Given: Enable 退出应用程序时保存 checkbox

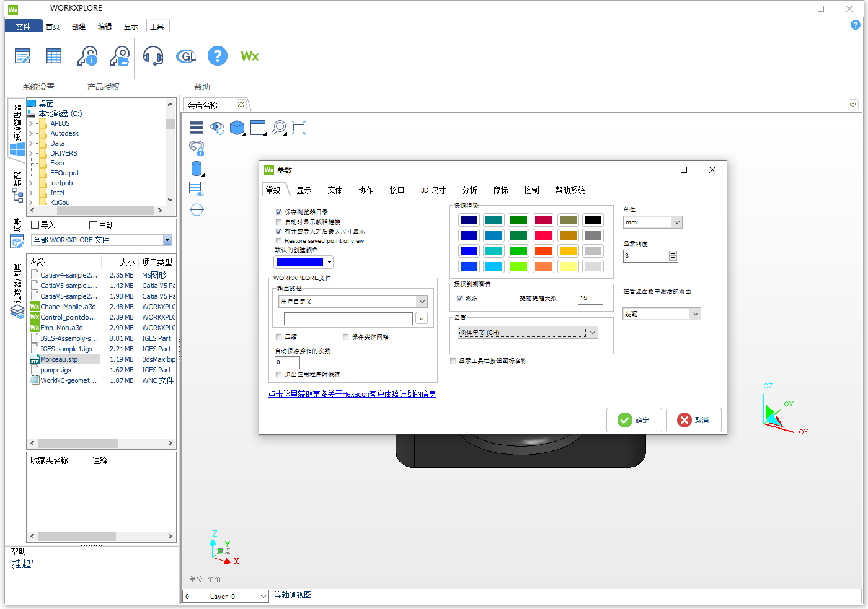Looking at the screenshot, I should click(278, 374).
